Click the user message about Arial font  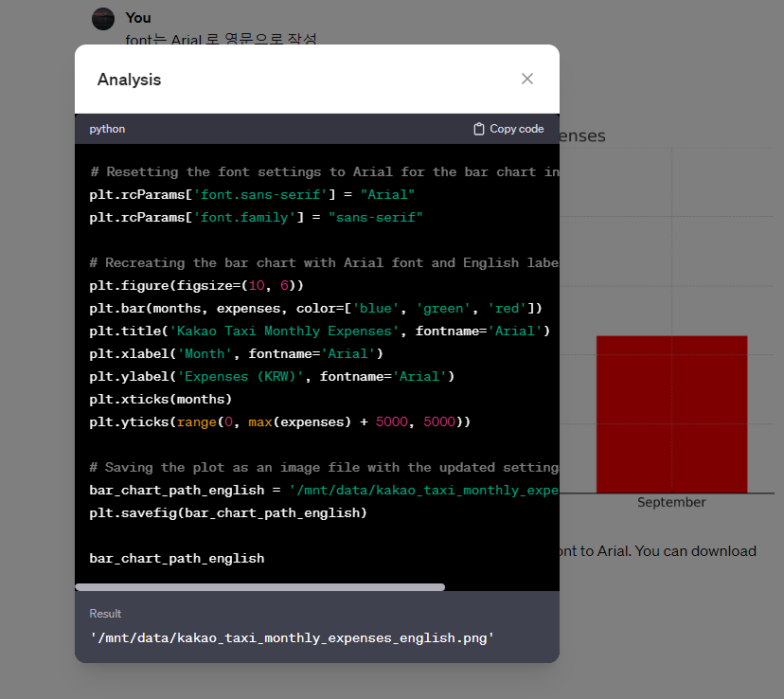point(221,39)
